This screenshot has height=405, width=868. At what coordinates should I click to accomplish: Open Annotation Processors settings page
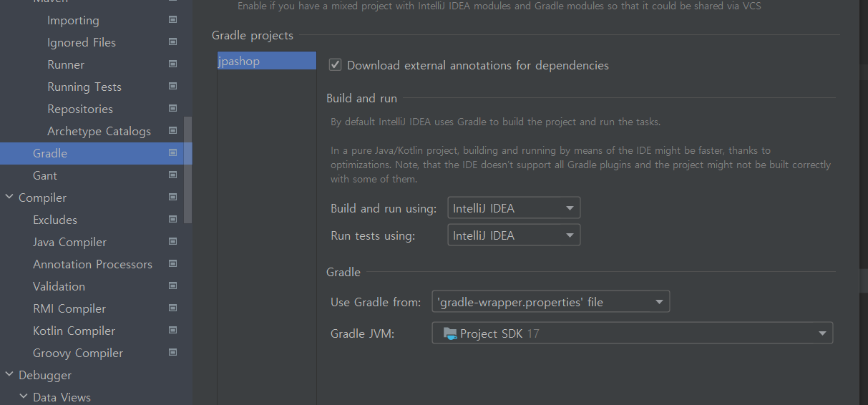pos(92,264)
